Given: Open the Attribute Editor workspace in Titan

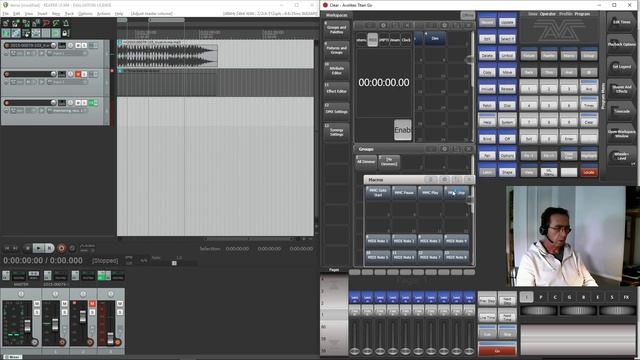Looking at the screenshot, I should (x=336, y=70).
